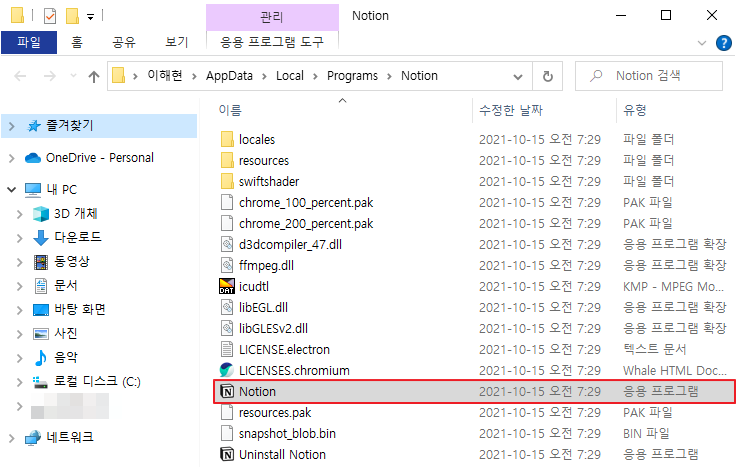
Task: Click the 관리 contextual tab header
Action: coord(272,17)
